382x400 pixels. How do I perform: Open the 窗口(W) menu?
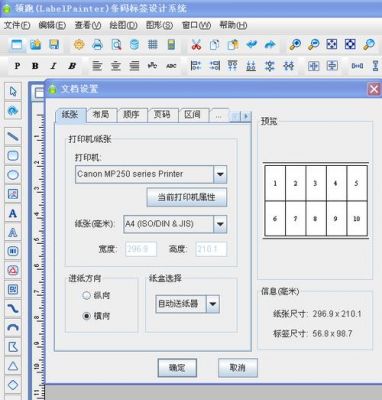click(x=196, y=25)
